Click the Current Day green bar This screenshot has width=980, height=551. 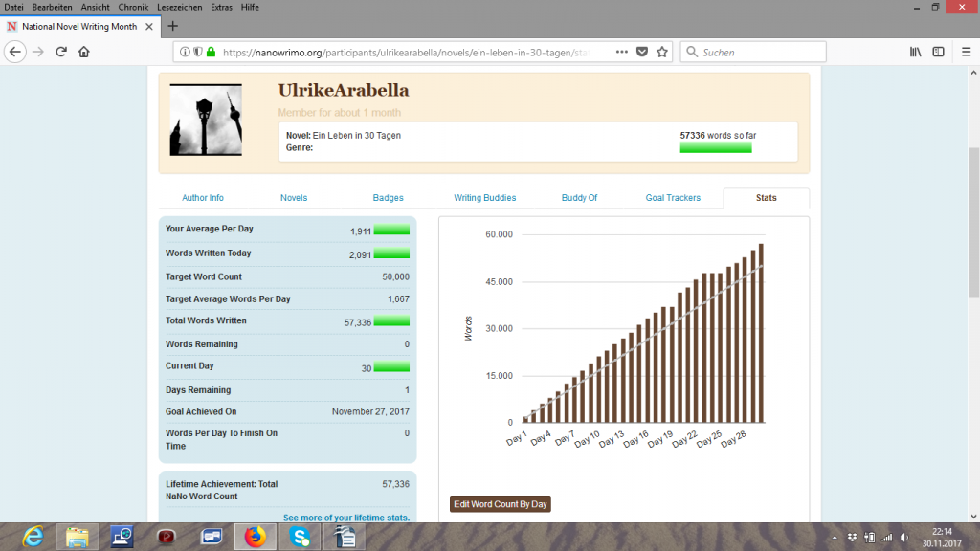coord(391,366)
